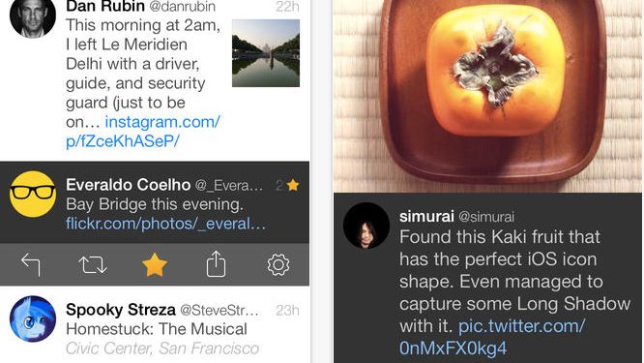Image resolution: width=644 pixels, height=363 pixels.
Task: Open simurai's profile avatar
Action: coord(366,226)
